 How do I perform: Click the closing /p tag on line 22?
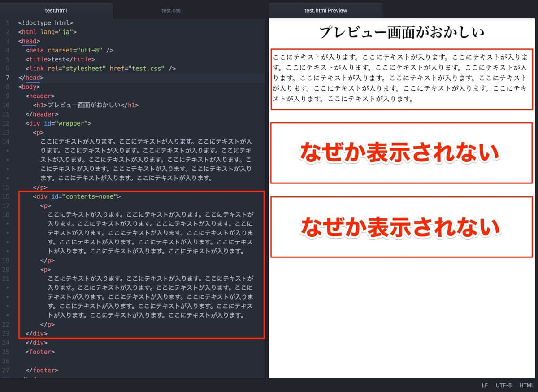48,325
